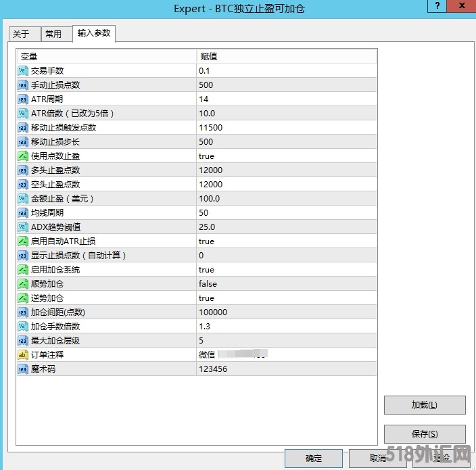Viewport: 476px width, 470px height.
Task: Select the 最大加仓层级 value 5
Action: [x=201, y=340]
